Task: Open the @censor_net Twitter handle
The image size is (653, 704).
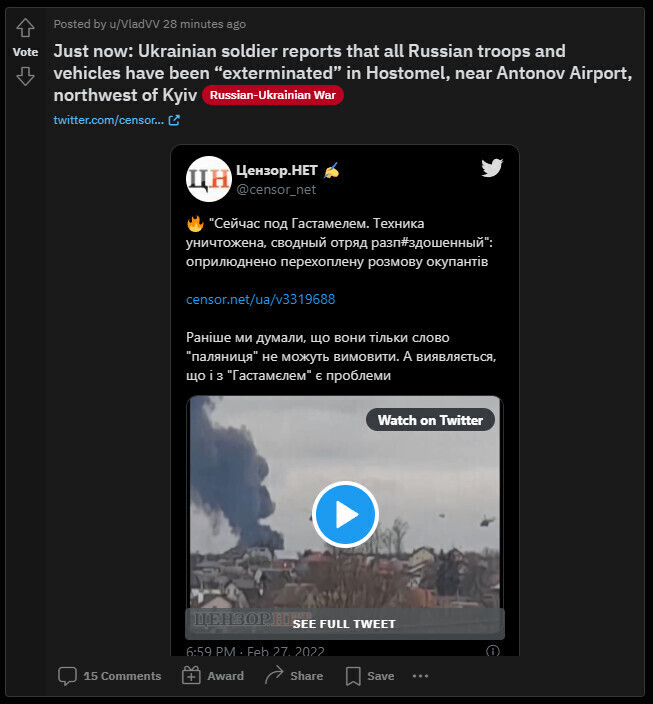Action: [276, 189]
